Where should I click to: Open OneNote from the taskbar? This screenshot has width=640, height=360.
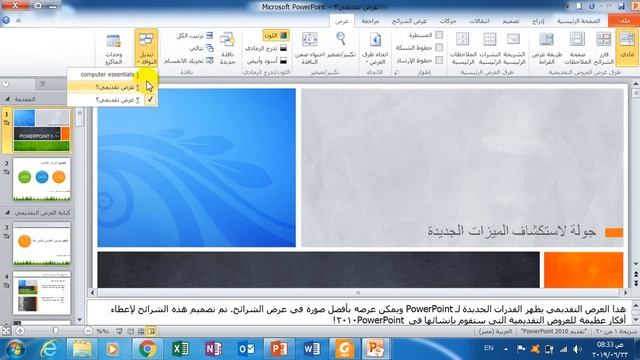pyautogui.click(x=213, y=349)
